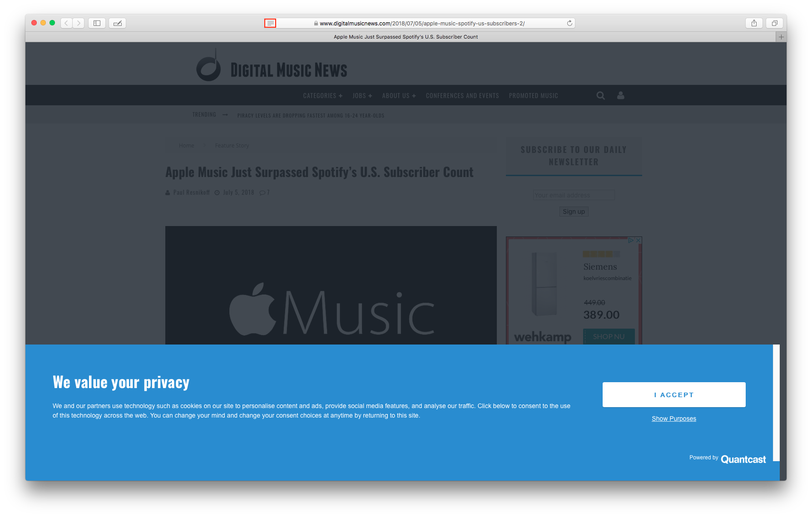Image resolution: width=812 pixels, height=517 pixels.
Task: Expand the Jobs menu
Action: coord(362,96)
